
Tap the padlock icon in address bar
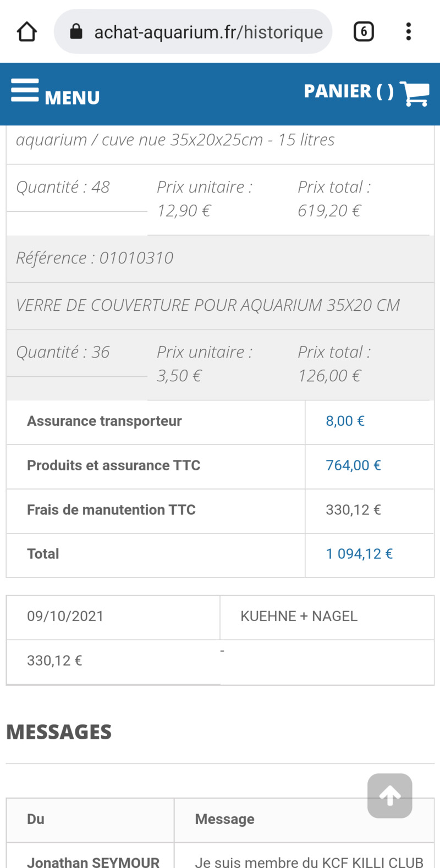click(x=76, y=31)
